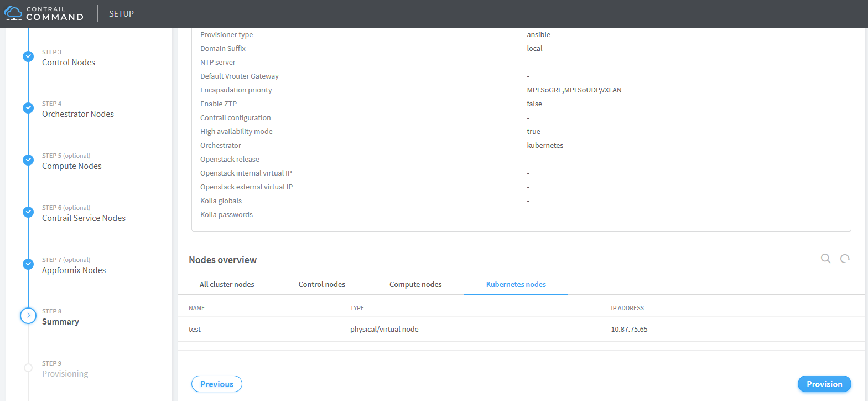The width and height of the screenshot is (868, 401).
Task: Open the Contrail Service Nodes step
Action: coord(84,218)
